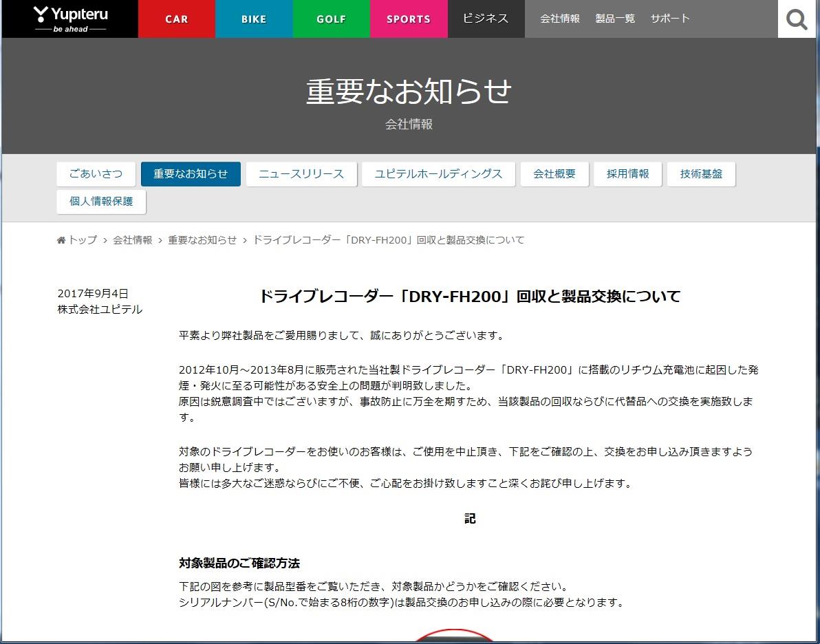
Task: Open 技術基盤 page
Action: (701, 174)
